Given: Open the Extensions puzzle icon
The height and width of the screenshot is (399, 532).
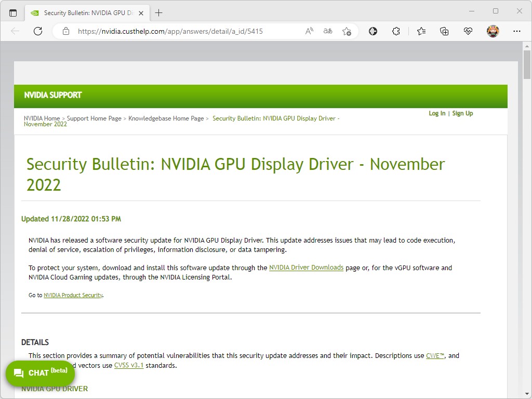Looking at the screenshot, I should pyautogui.click(x=396, y=31).
